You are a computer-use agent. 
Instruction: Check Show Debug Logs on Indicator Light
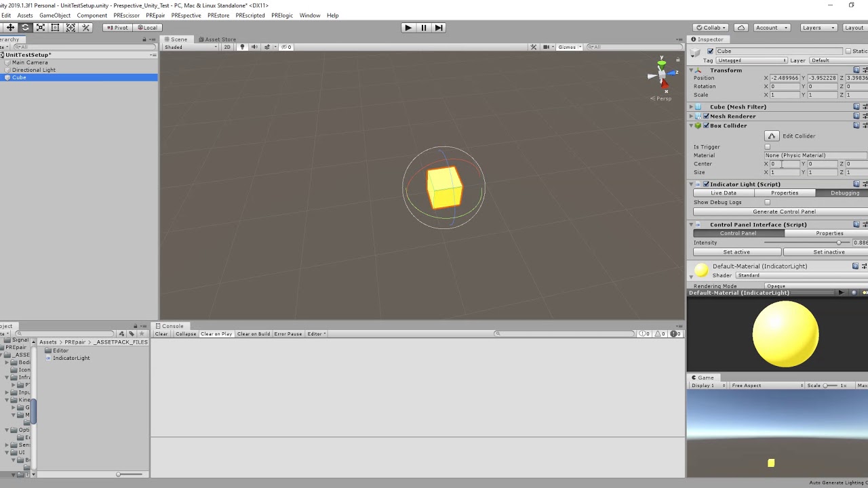click(x=767, y=202)
